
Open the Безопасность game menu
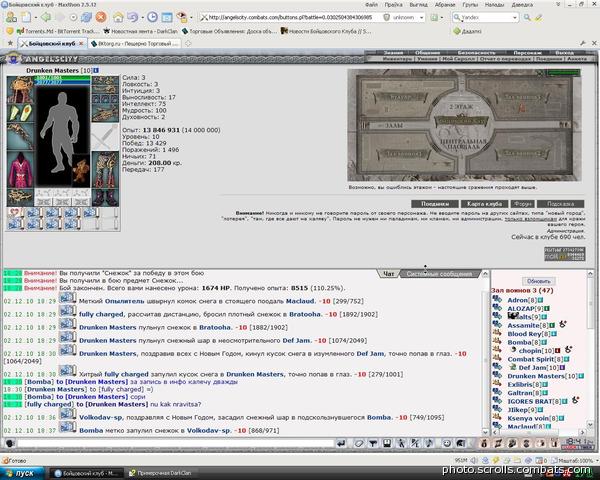pos(476,53)
